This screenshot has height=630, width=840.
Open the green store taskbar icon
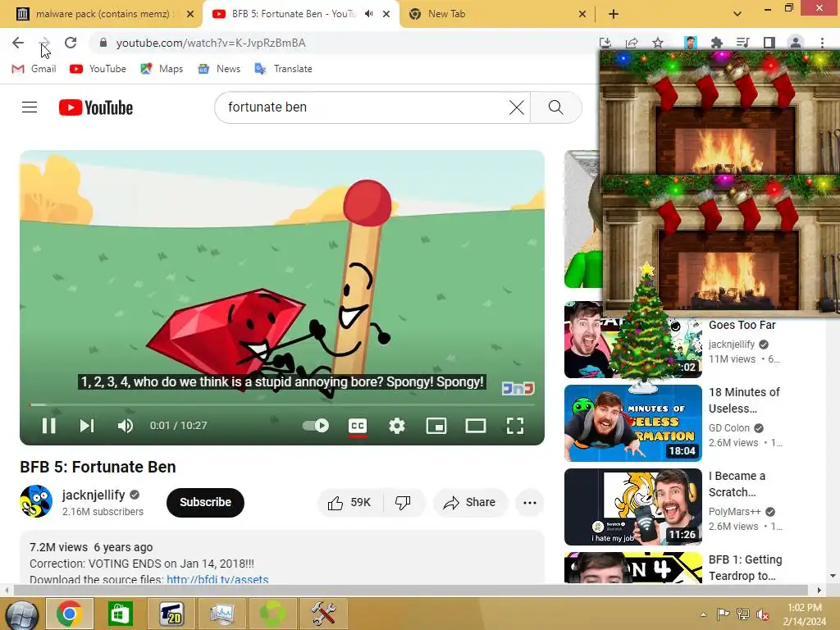coord(120,614)
